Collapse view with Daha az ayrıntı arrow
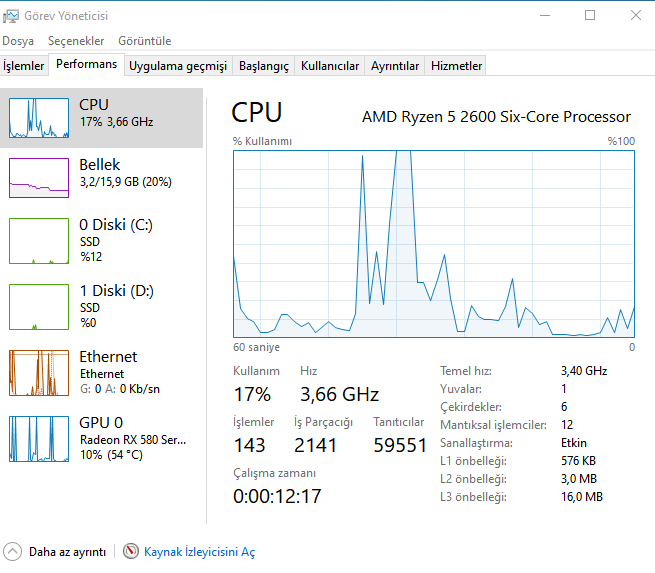This screenshot has height=573, width=655. [x=13, y=551]
